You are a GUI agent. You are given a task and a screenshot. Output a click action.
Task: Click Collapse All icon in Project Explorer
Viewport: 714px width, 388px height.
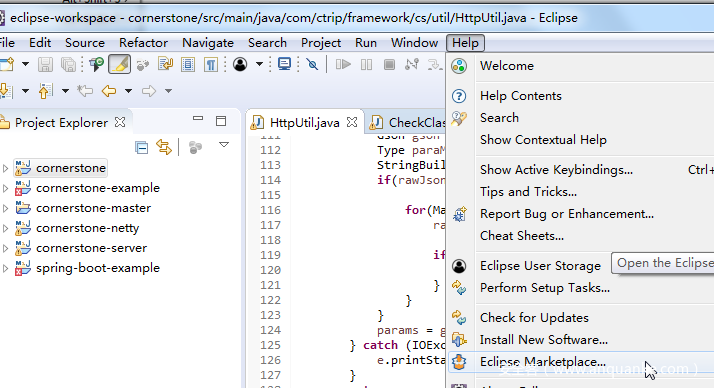tap(142, 148)
